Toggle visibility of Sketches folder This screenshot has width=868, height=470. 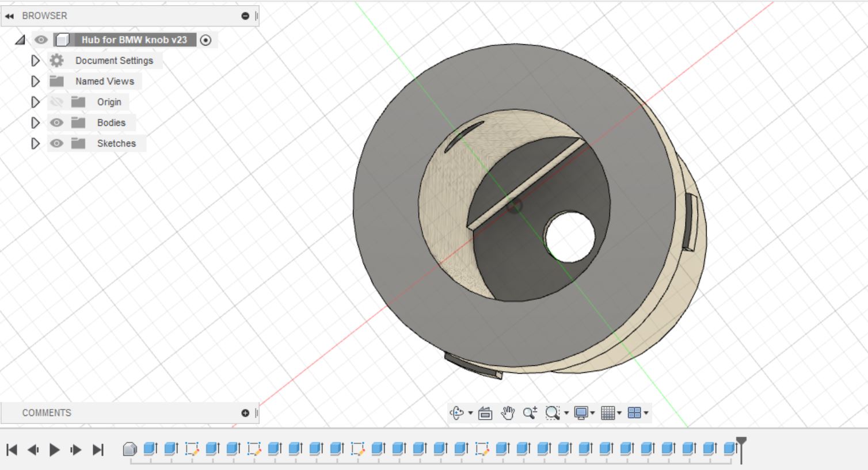point(56,143)
